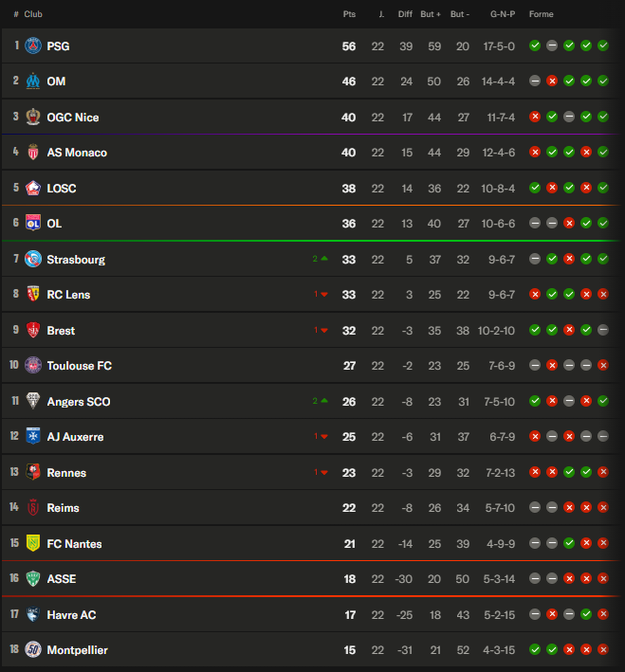The width and height of the screenshot is (625, 672).
Task: Open the Havre AC team link
Action: click(71, 615)
